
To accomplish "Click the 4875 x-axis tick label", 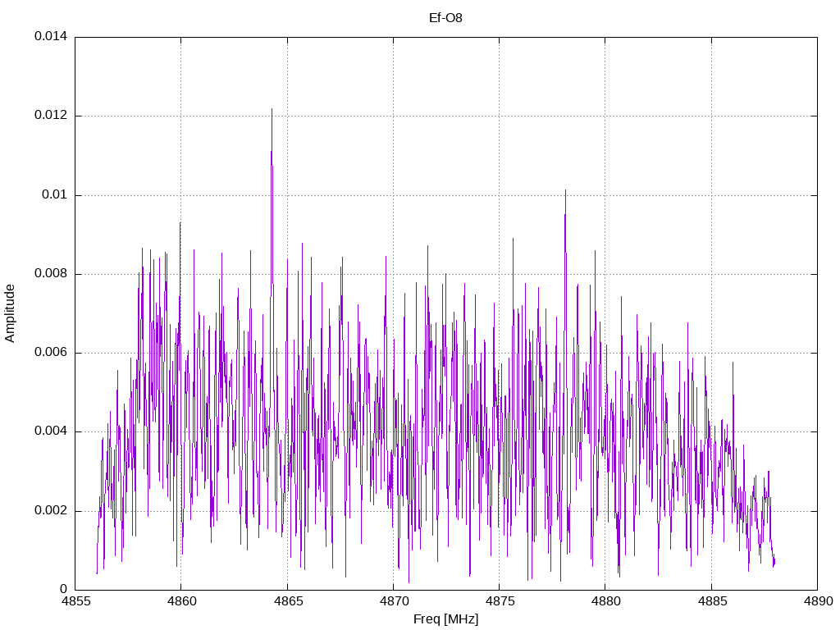I will (x=500, y=601).
